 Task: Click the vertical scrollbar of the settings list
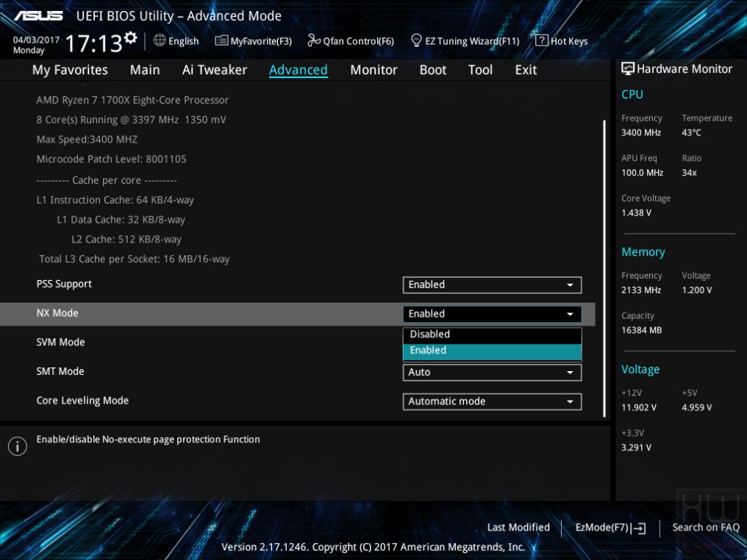click(604, 268)
